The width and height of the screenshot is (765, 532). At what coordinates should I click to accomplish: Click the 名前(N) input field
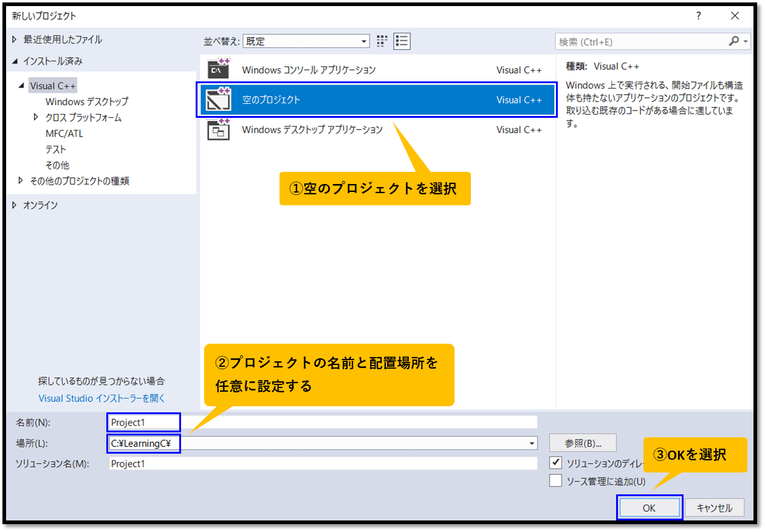[323, 422]
